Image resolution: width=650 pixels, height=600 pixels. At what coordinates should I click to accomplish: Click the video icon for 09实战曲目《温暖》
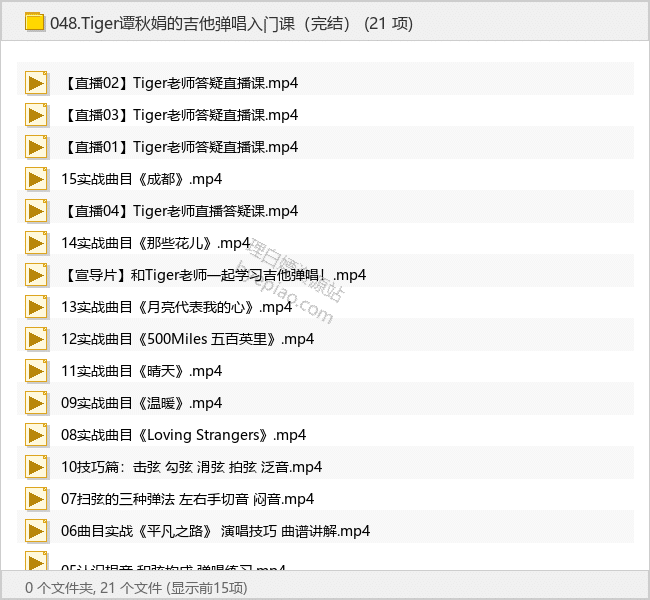click(36, 403)
